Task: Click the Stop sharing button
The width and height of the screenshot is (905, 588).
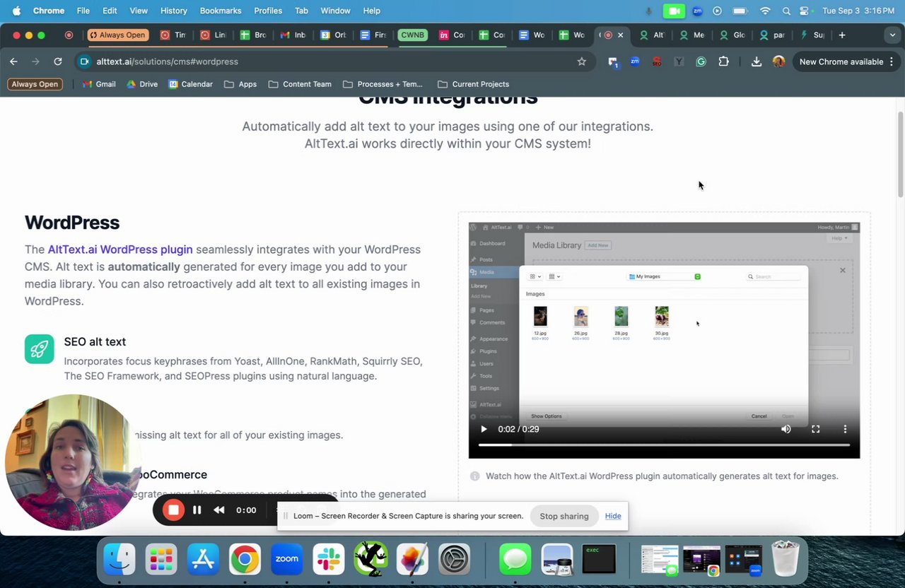Action: (564, 516)
